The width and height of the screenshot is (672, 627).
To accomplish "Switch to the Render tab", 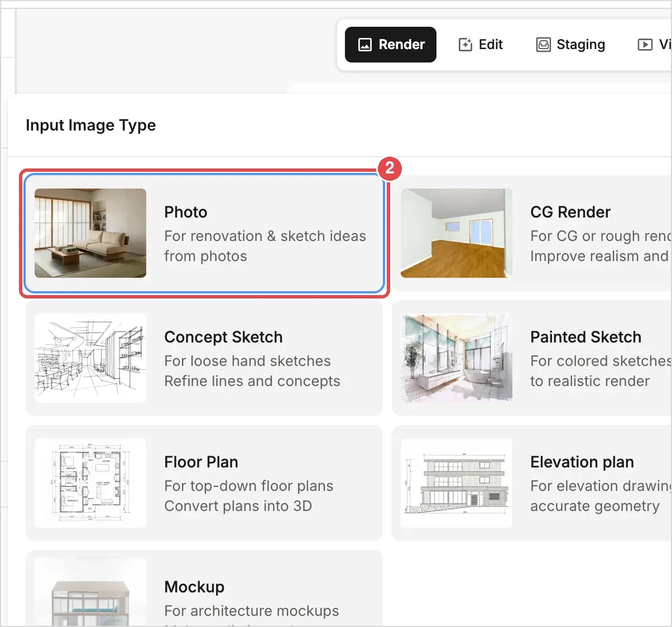I will [391, 45].
